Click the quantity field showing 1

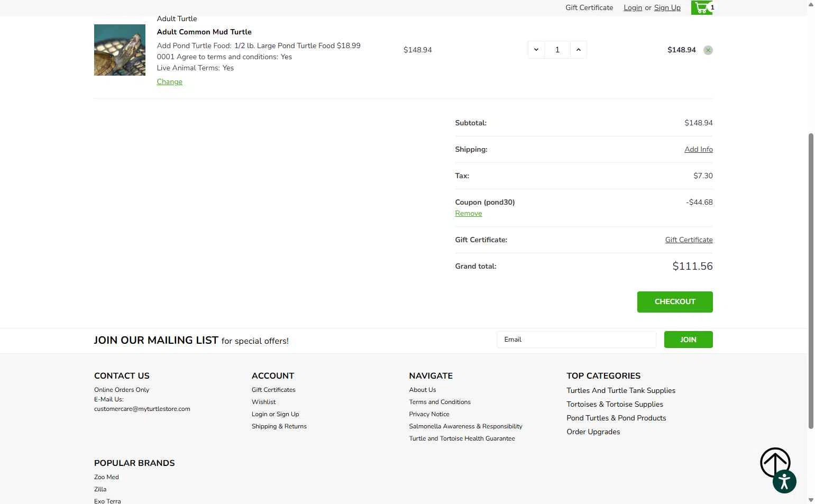(x=557, y=50)
